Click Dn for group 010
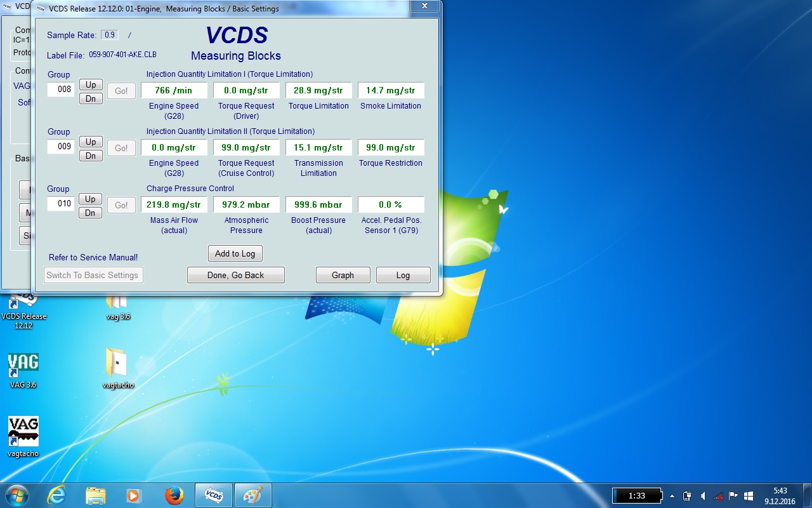This screenshot has height=508, width=812. click(x=91, y=213)
